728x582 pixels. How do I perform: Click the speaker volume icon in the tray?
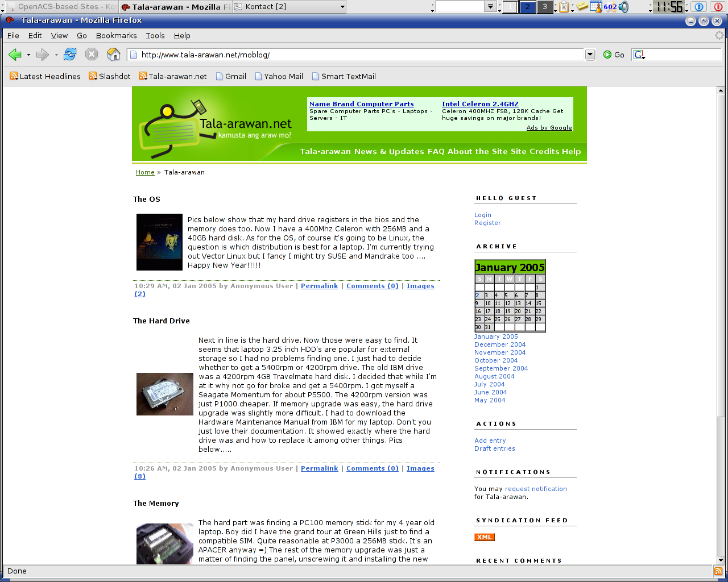(623, 7)
